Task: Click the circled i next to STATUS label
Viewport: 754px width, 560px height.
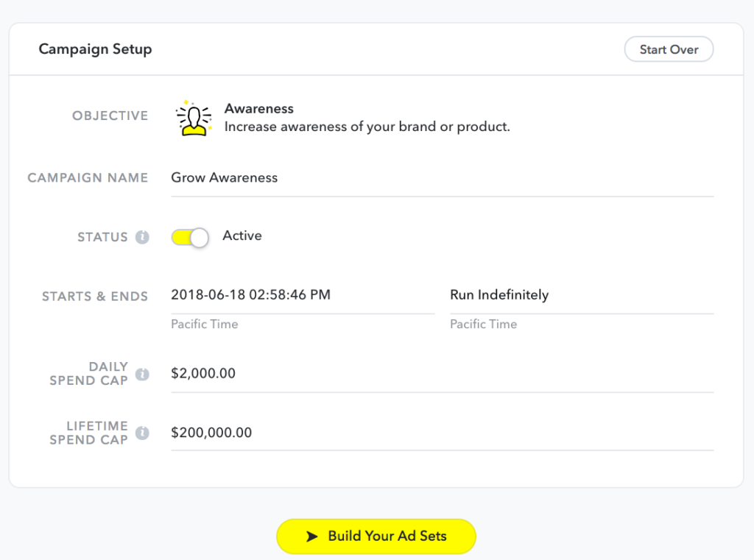Action: coord(142,237)
